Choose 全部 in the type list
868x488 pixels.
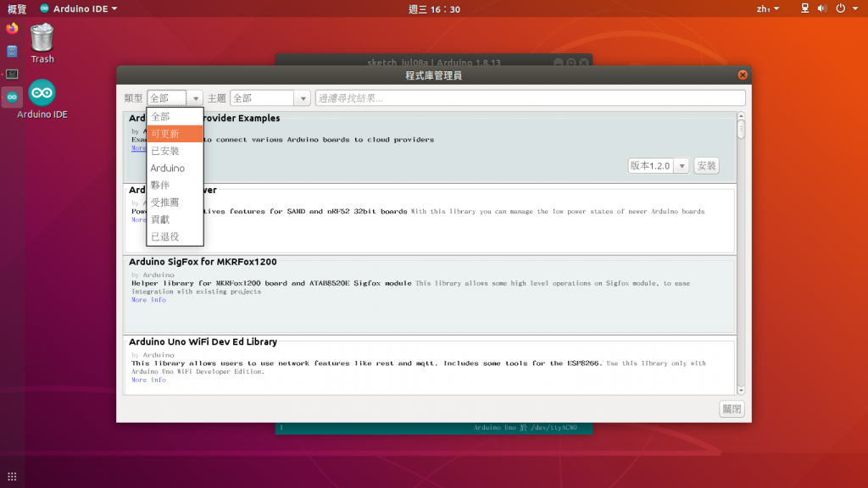pyautogui.click(x=175, y=117)
